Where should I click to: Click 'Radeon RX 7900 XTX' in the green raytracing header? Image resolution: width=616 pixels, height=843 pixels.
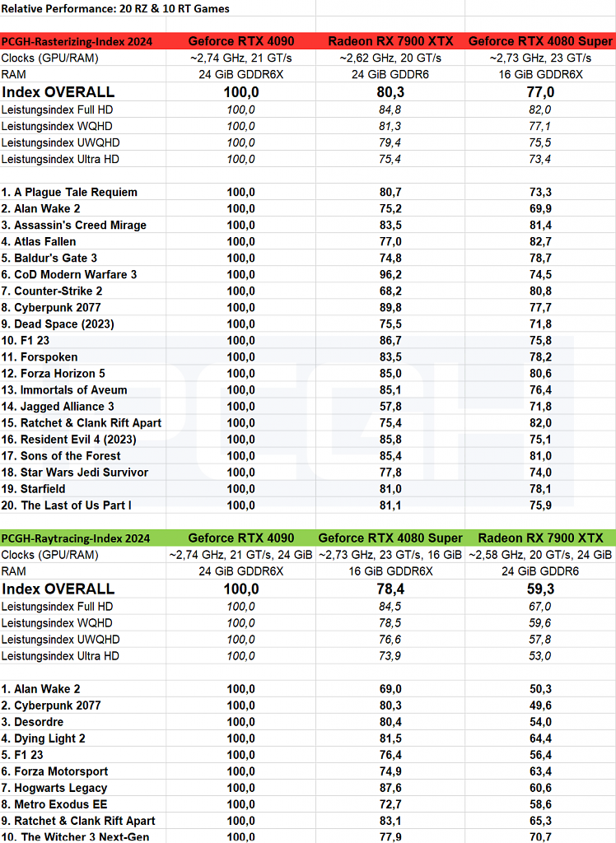(540, 538)
